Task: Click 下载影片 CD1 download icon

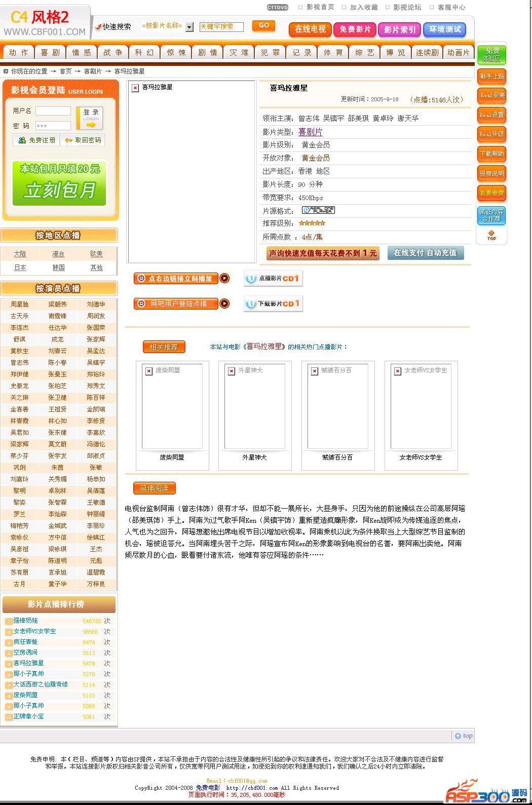Action: [x=273, y=303]
